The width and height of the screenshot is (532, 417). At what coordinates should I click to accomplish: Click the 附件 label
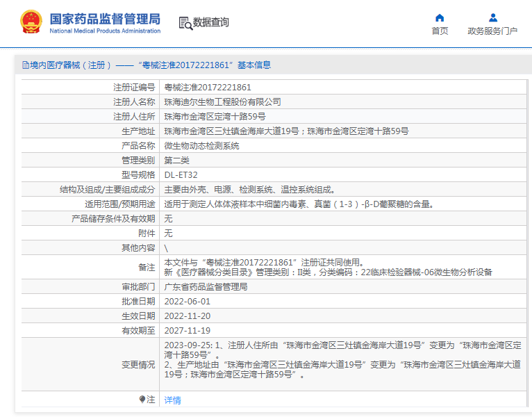click(x=147, y=234)
